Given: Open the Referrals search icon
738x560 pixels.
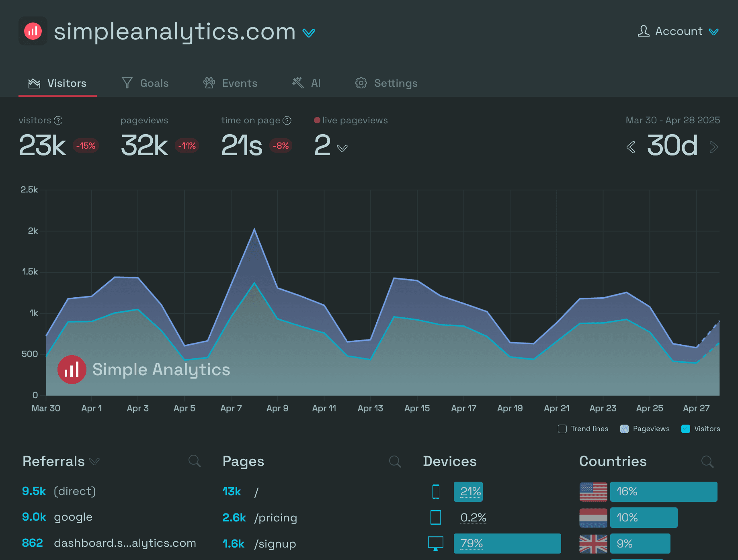Looking at the screenshot, I should coord(195,461).
